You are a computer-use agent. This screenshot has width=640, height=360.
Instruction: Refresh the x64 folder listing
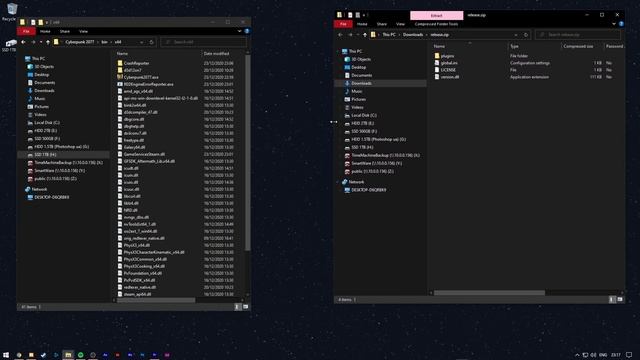[151, 42]
